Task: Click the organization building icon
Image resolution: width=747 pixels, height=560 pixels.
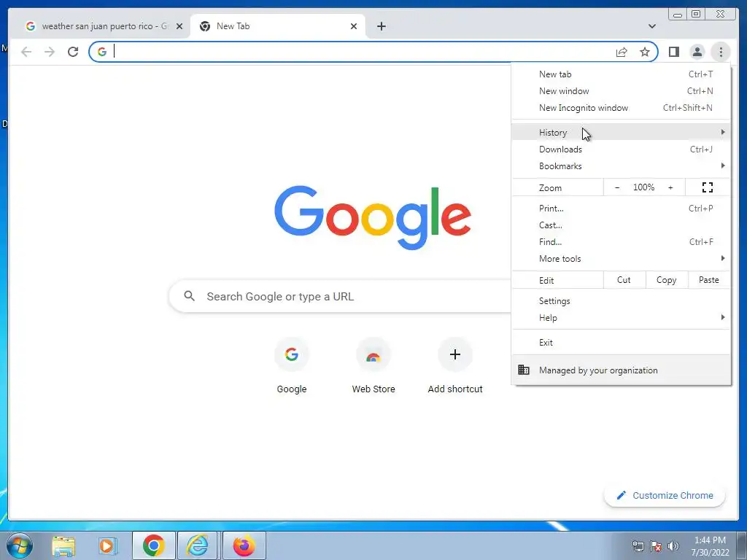Action: click(524, 370)
